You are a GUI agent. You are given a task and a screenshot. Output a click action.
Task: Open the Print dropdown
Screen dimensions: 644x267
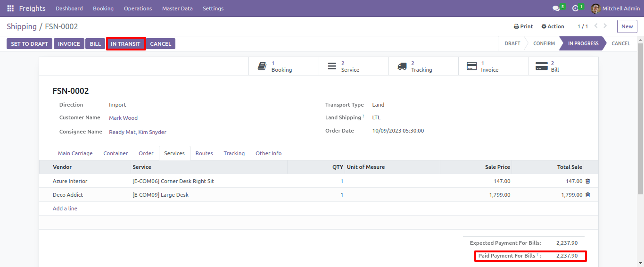tap(523, 26)
